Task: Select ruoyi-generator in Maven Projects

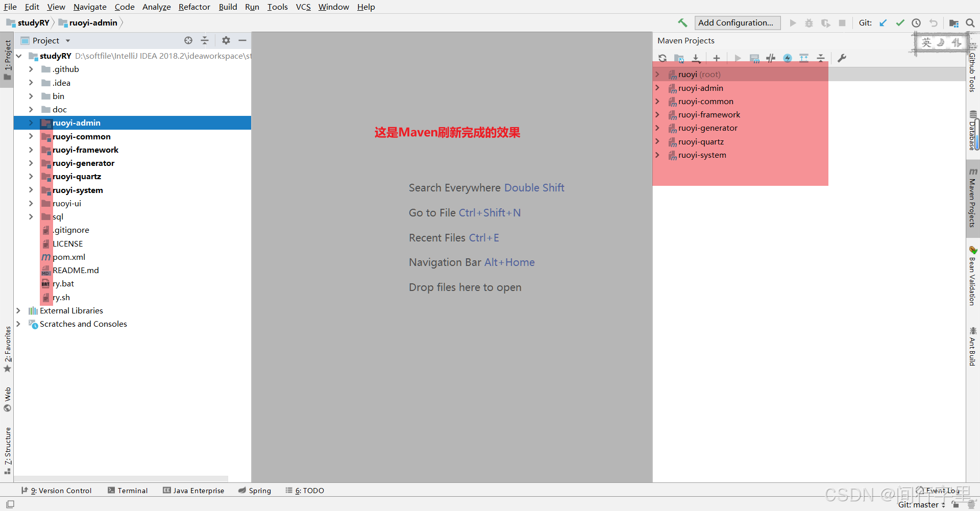Action: coord(707,128)
